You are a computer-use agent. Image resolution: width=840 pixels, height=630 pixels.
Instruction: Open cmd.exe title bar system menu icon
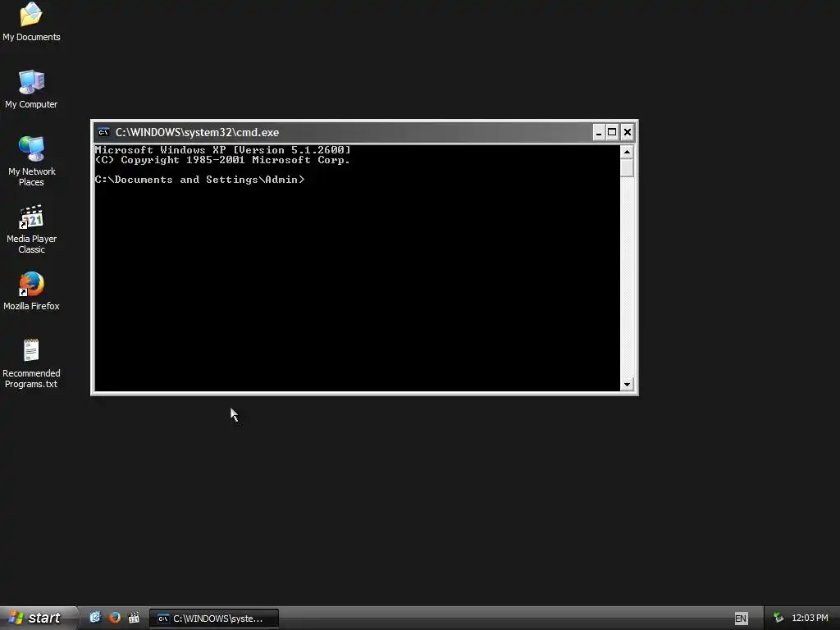104,132
